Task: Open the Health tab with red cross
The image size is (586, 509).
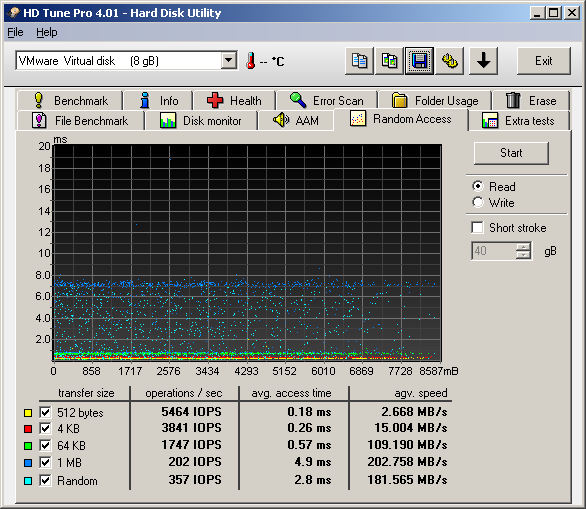Action: tap(234, 100)
